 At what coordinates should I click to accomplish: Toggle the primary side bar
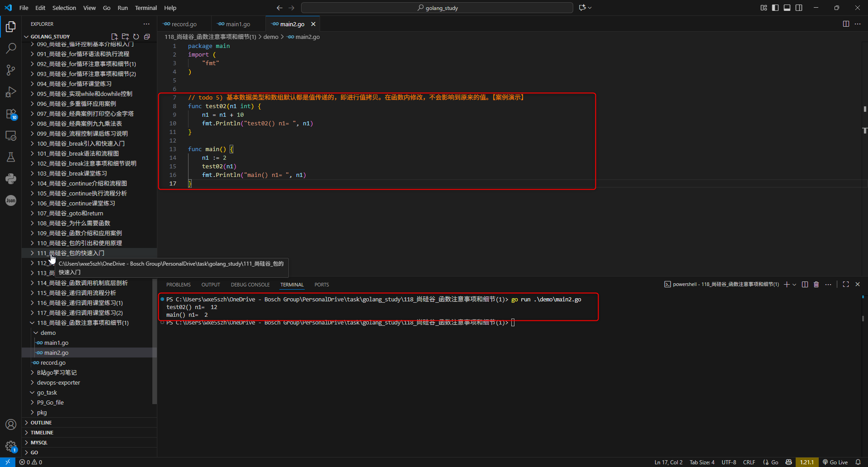(775, 8)
